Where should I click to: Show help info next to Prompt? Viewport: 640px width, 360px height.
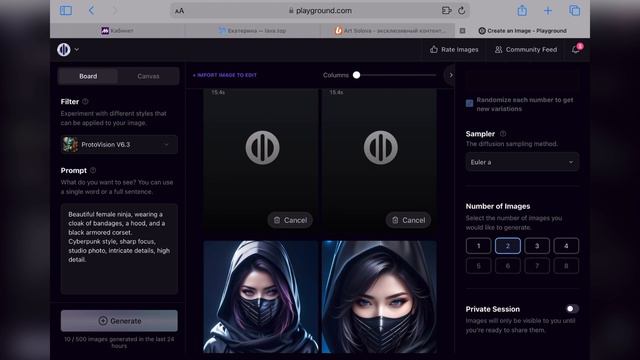(x=93, y=170)
